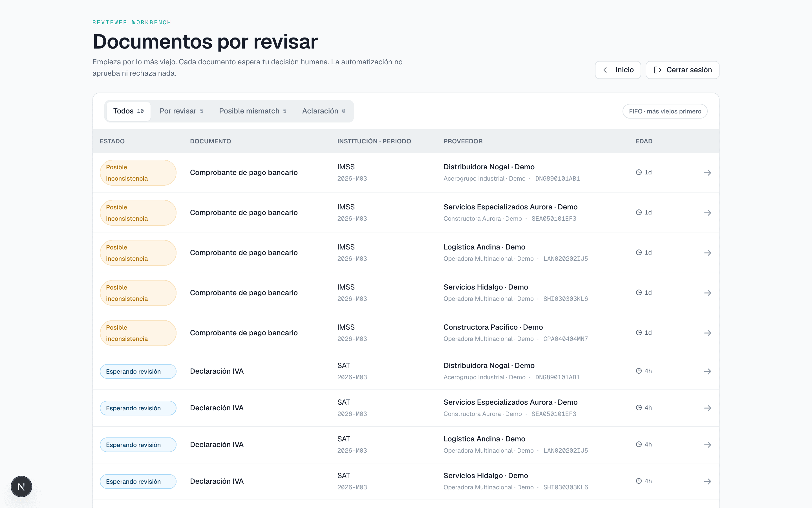The width and height of the screenshot is (812, 508).
Task: Click the PROVEEDOR column header
Action: click(x=463, y=141)
